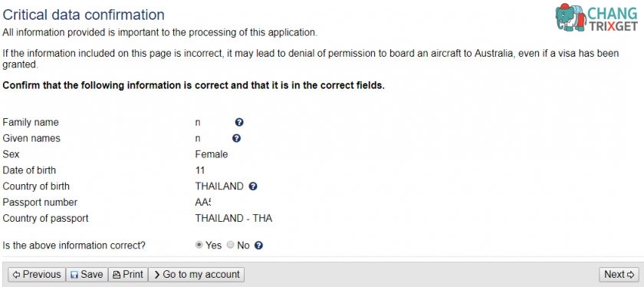This screenshot has width=644, height=287.
Task: Click the Date of birth label
Action: click(x=29, y=170)
